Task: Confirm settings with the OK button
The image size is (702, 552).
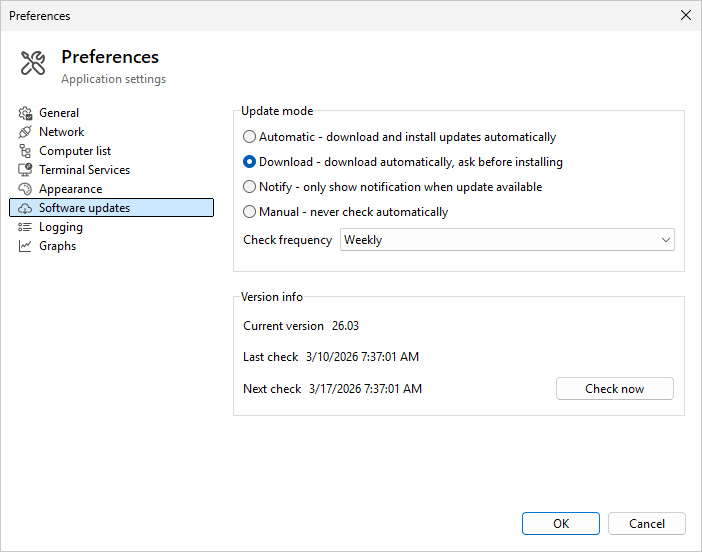Action: 561,524
